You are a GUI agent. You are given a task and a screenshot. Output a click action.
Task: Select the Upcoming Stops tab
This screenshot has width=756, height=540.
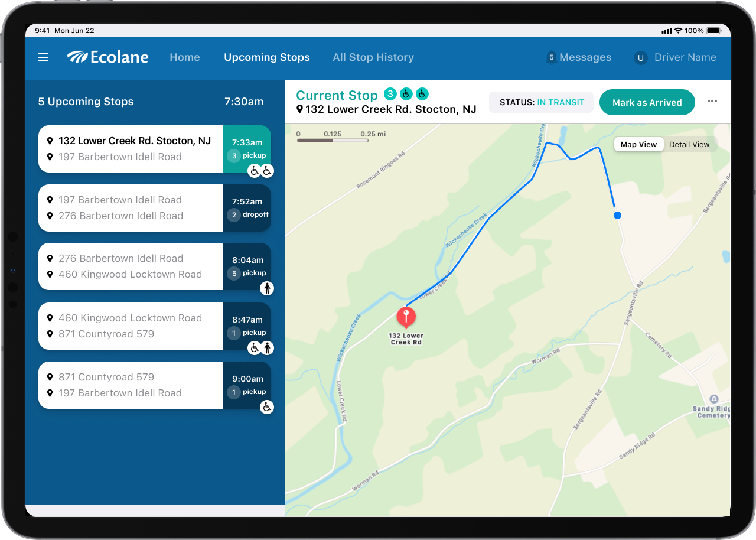[x=266, y=57]
